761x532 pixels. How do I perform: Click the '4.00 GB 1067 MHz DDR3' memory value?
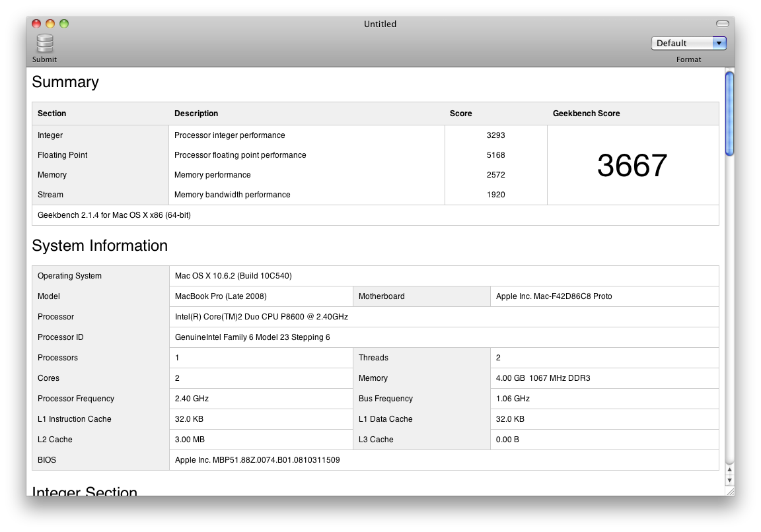pyautogui.click(x=543, y=378)
